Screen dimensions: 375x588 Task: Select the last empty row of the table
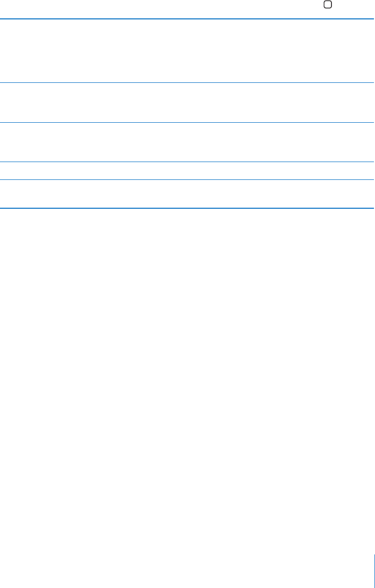tap(187, 194)
